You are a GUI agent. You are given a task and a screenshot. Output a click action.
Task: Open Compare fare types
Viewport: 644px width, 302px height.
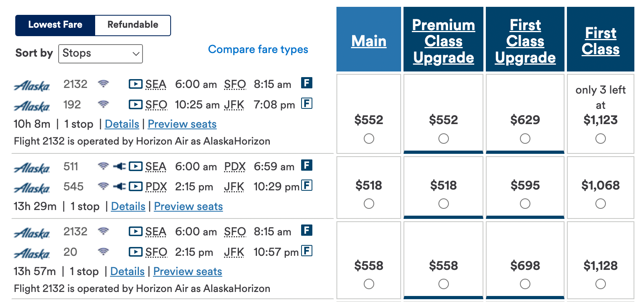coord(258,49)
